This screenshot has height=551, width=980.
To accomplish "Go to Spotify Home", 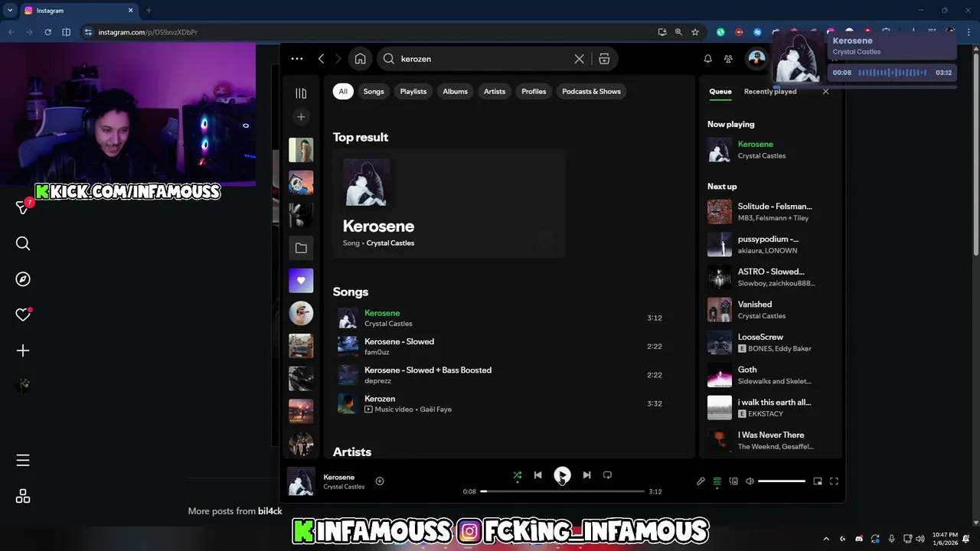I will click(x=361, y=59).
